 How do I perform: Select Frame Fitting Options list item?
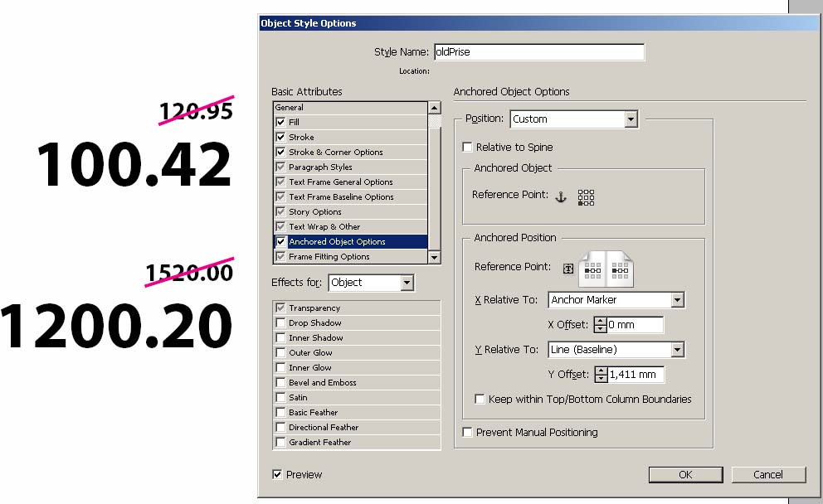click(x=351, y=256)
